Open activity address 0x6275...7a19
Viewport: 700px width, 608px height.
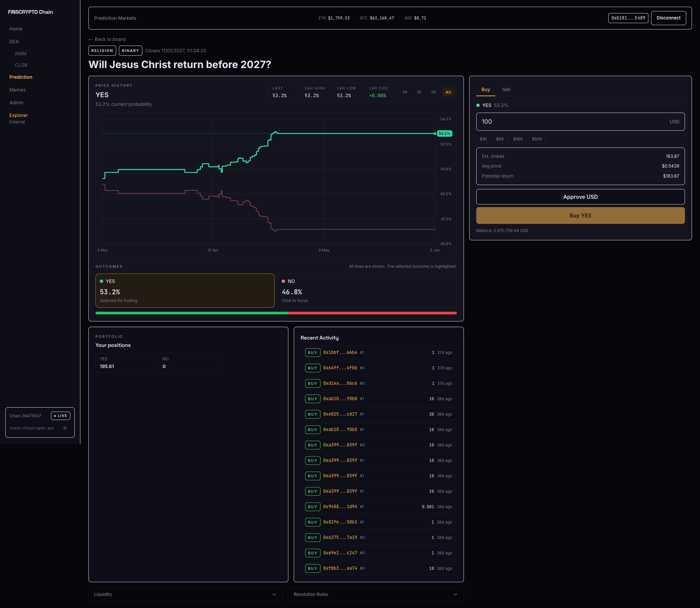tap(340, 538)
